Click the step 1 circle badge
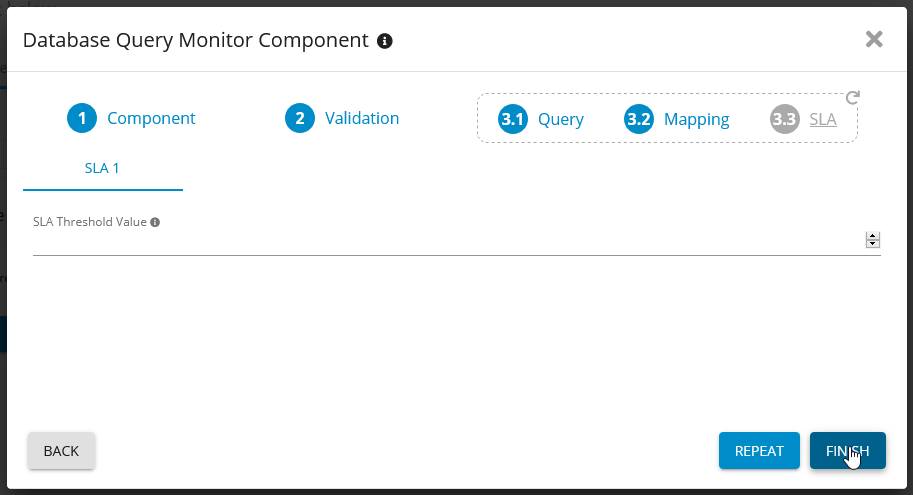This screenshot has width=913, height=495. [x=82, y=119]
